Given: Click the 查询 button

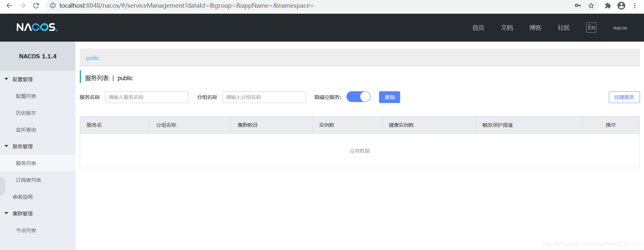Looking at the screenshot, I should 389,97.
